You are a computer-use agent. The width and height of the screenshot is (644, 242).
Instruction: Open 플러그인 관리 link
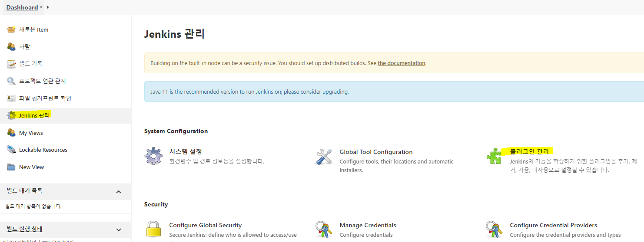(x=530, y=151)
